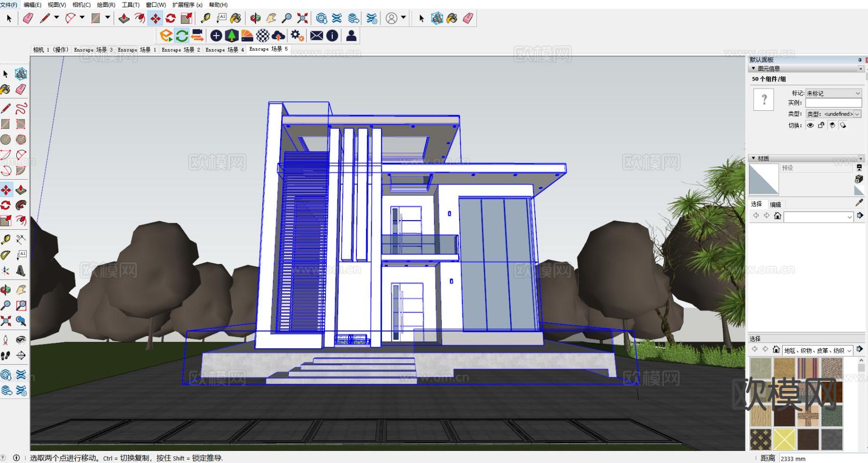868x463 pixels.
Task: Open Enscape upload management cloud icon
Action: click(x=278, y=35)
